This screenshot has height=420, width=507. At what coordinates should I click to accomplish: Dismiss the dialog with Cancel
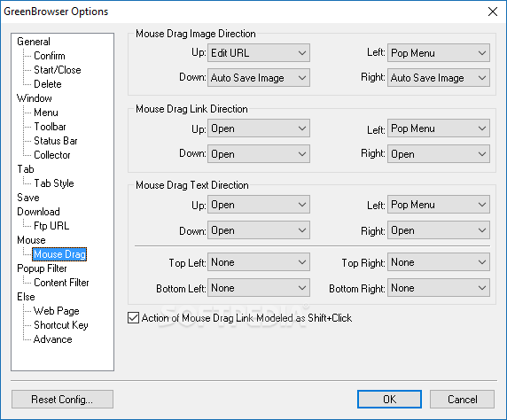click(462, 400)
